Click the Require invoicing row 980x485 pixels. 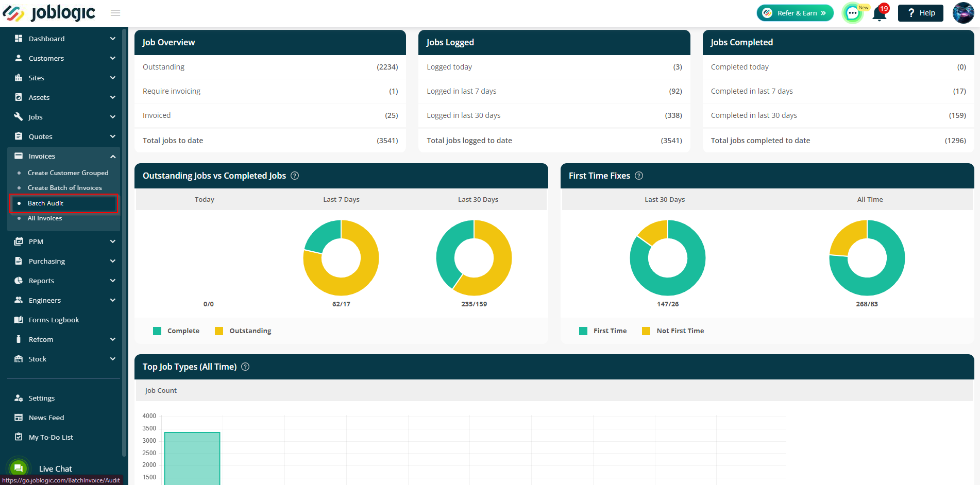(270, 91)
